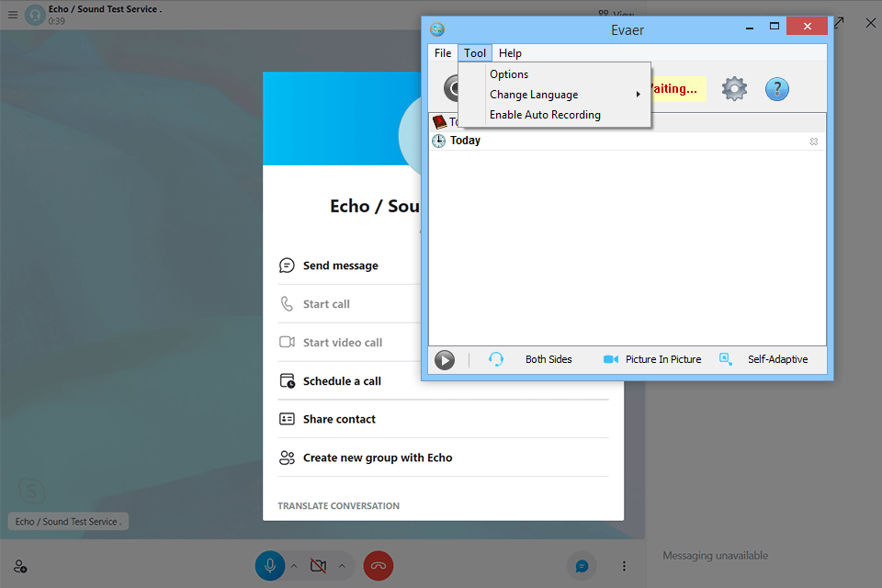End the call with red hang-up button

(x=378, y=566)
